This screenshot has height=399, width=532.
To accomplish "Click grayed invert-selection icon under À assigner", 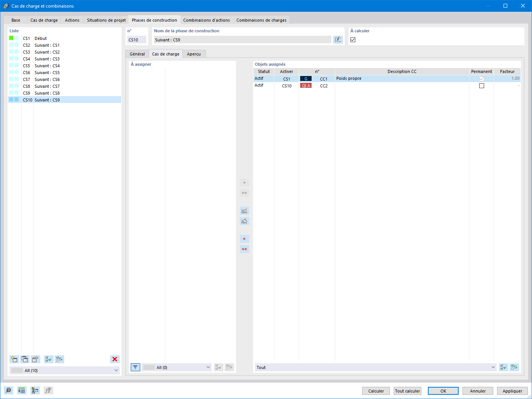I will (x=229, y=367).
